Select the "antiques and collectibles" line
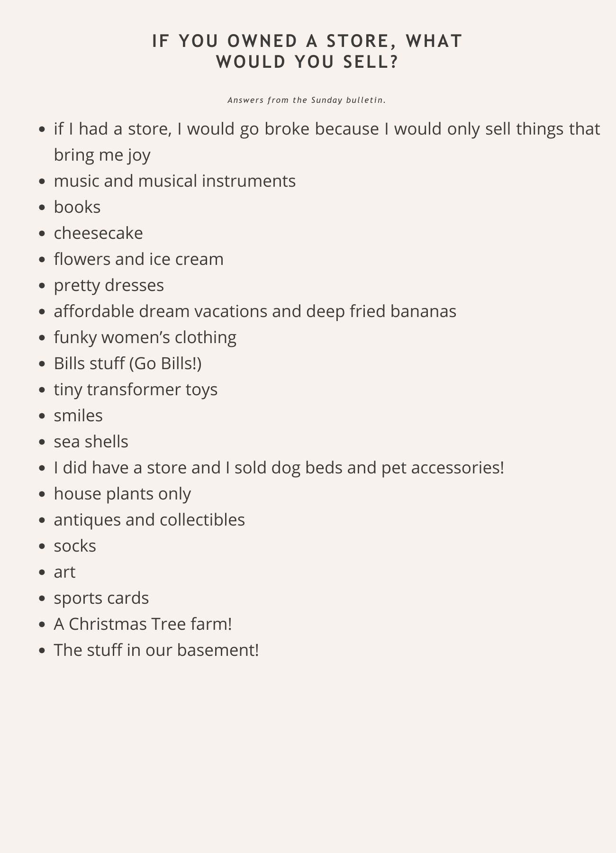Image resolution: width=616 pixels, height=853 pixels. [x=149, y=520]
